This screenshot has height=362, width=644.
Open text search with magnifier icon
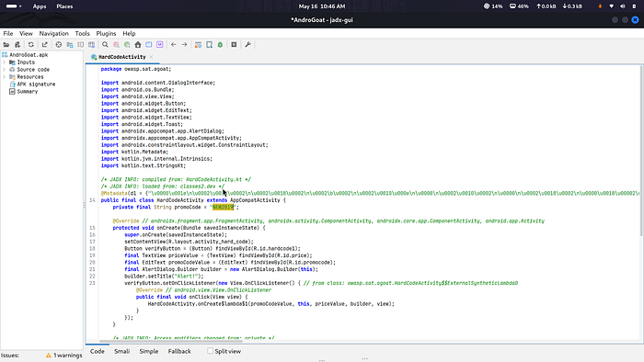pos(105,45)
